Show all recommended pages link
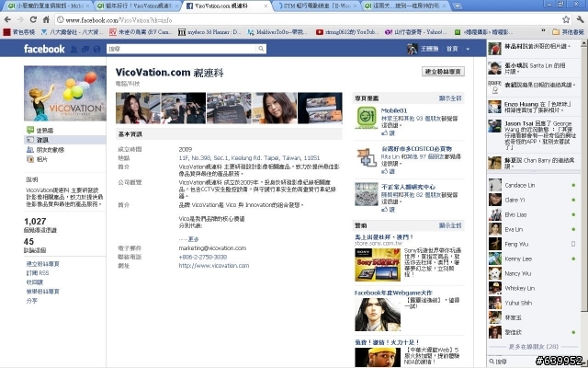Image resolution: width=588 pixels, height=368 pixels. click(x=450, y=98)
